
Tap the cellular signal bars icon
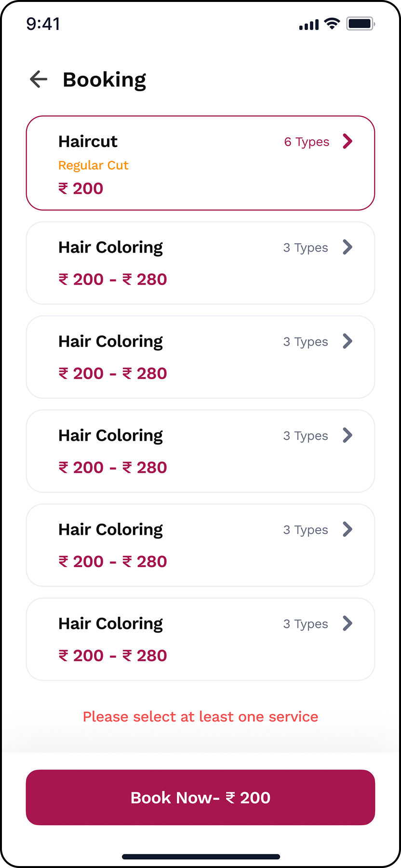coord(309,25)
